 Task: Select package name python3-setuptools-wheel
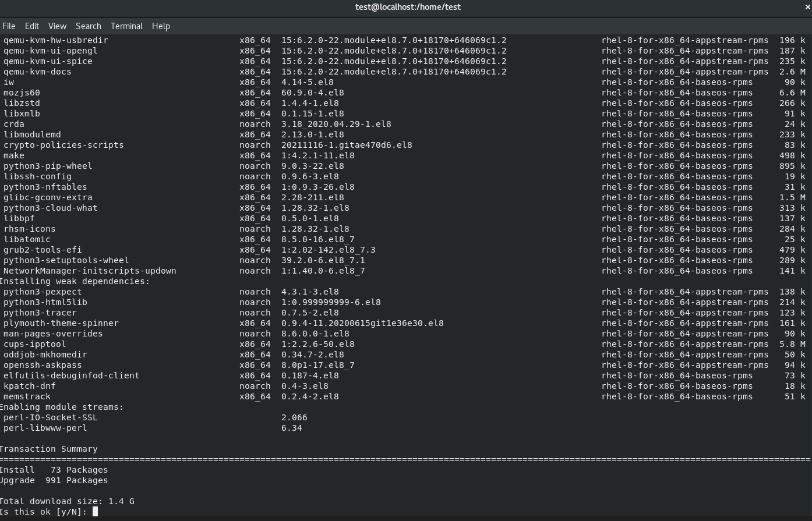[x=66, y=260]
